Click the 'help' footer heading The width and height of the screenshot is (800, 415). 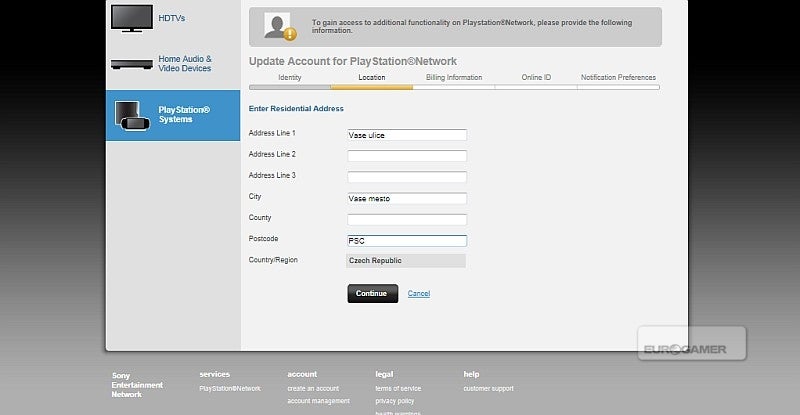point(471,374)
